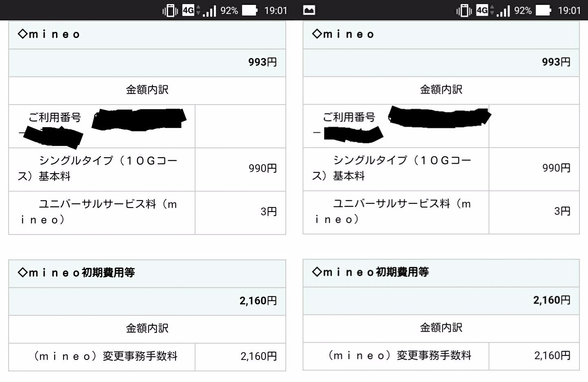Tap the battery icon in right screenshot
588x382 pixels.
(543, 10)
